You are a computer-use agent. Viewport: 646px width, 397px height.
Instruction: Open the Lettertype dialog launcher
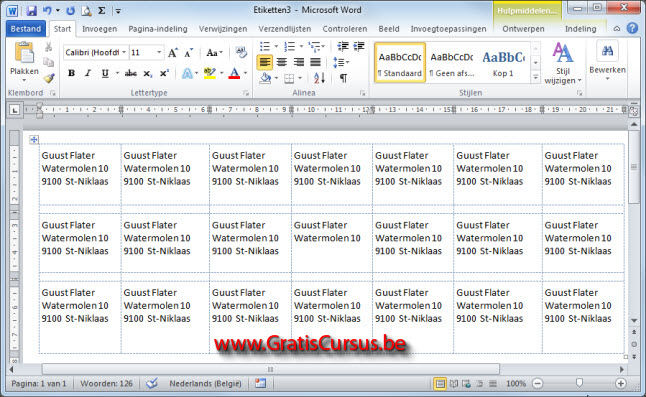point(246,93)
